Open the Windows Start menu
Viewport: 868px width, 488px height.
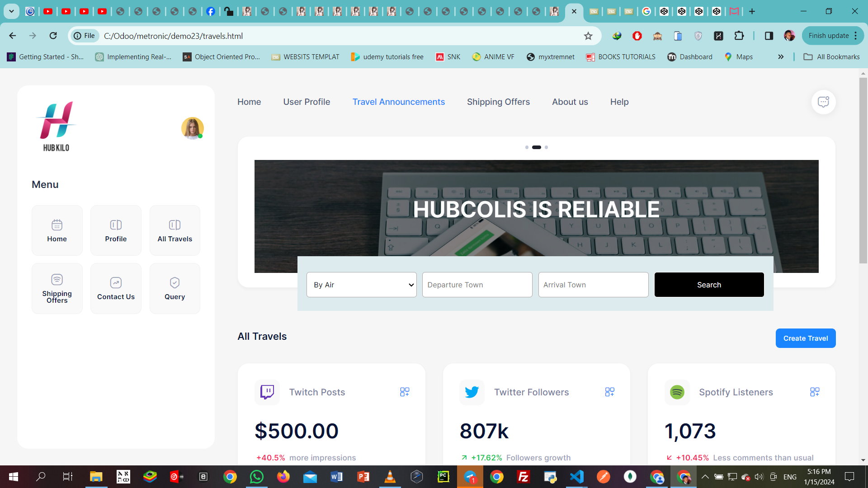(14, 477)
